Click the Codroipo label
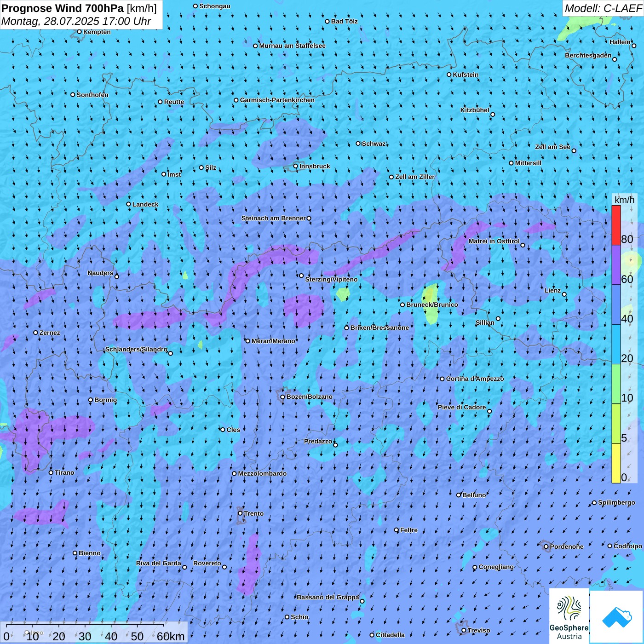The width and height of the screenshot is (644, 644). 628,546
